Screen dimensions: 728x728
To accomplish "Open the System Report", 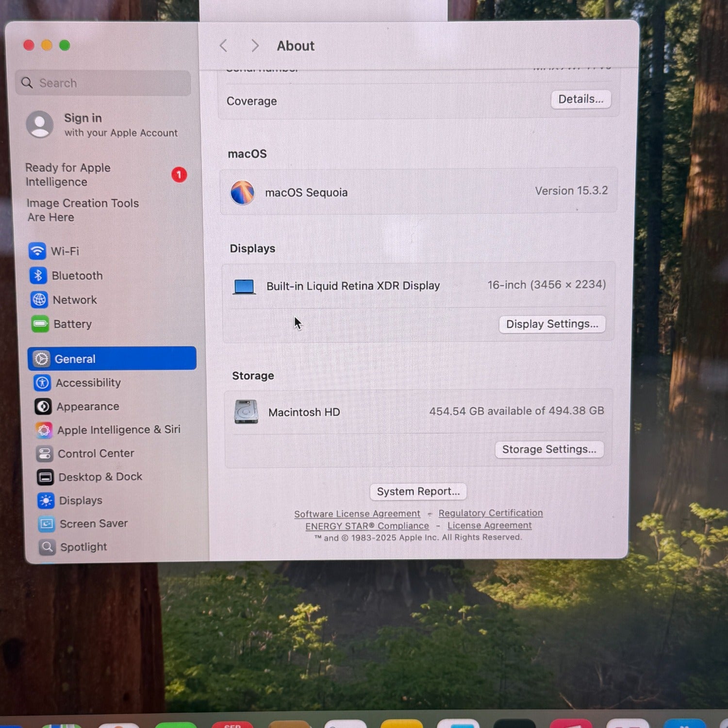I will (x=418, y=491).
